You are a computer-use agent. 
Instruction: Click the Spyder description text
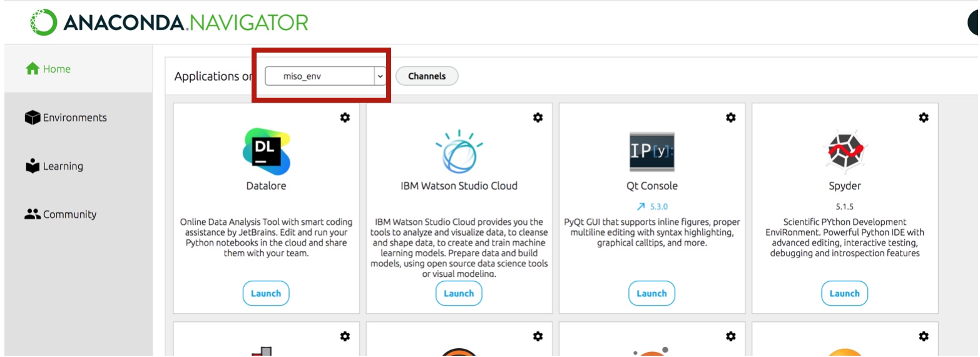[845, 237]
